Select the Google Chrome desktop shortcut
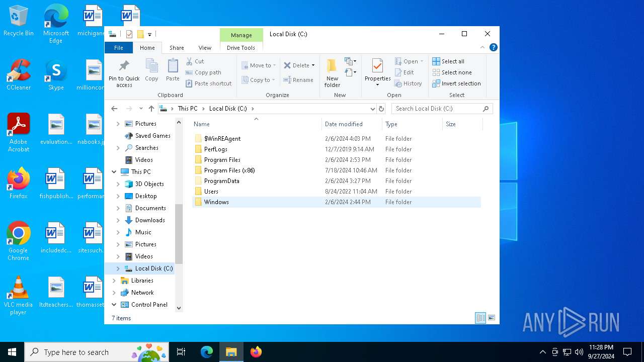Viewport: 644px width, 362px height. pos(19,241)
